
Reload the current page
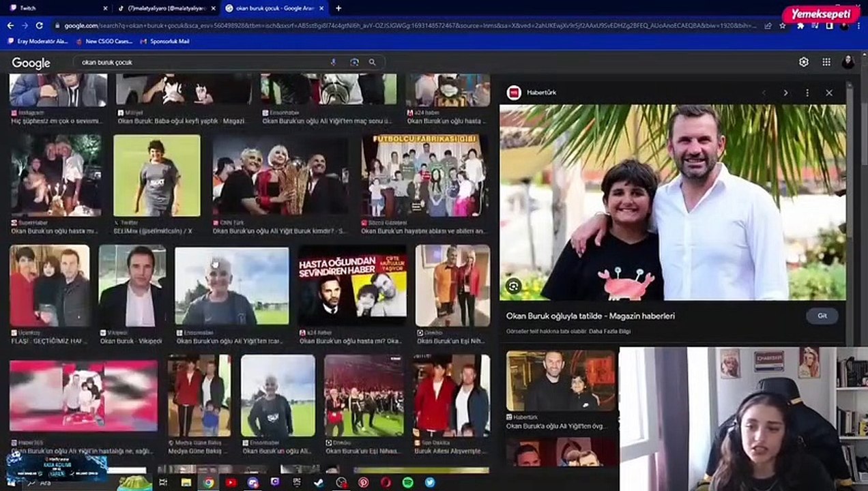pos(39,25)
